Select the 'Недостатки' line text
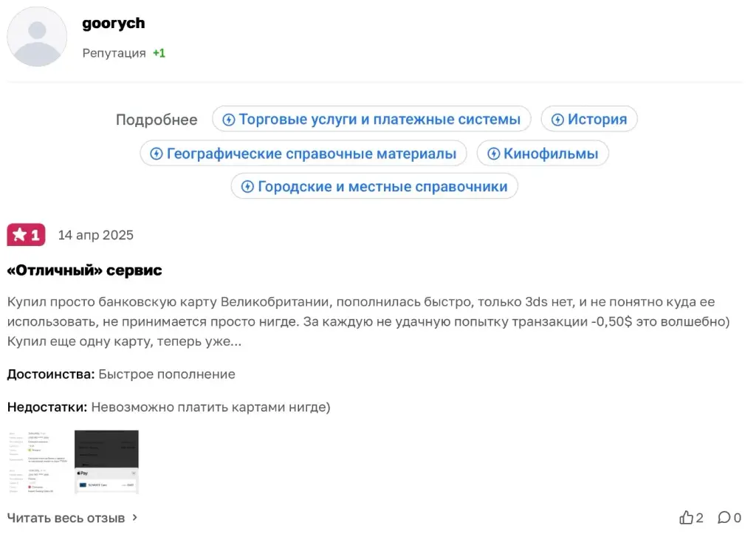This screenshot has height=537, width=756. coord(169,407)
